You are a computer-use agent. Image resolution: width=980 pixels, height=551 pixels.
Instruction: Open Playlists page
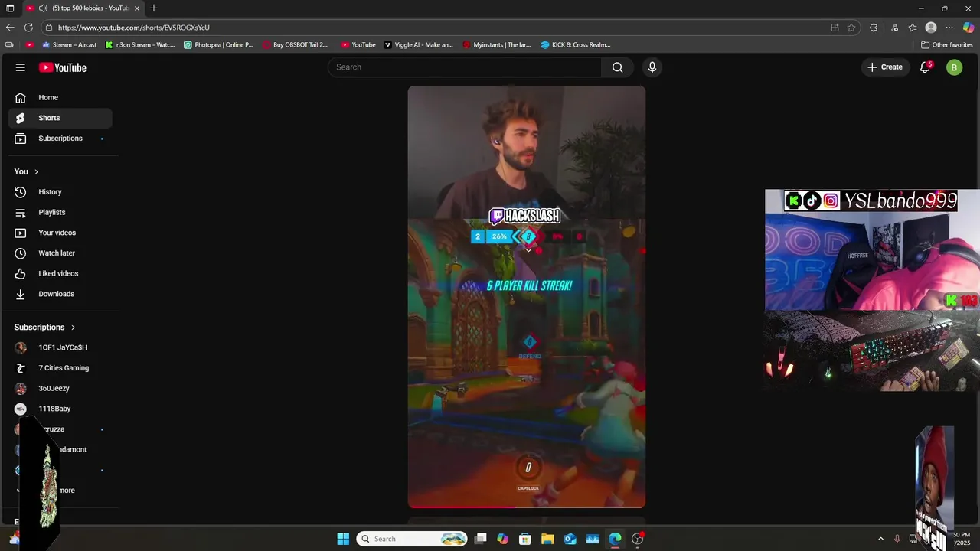[x=60, y=212]
